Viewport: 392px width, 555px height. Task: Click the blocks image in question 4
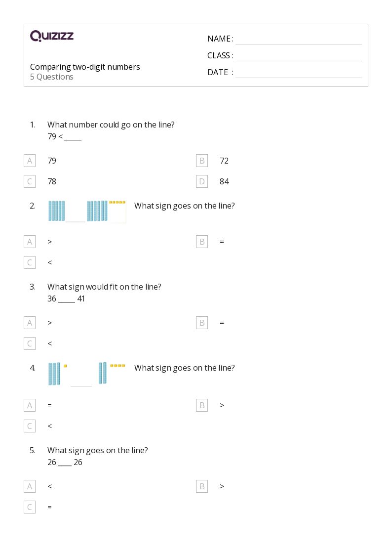click(87, 374)
